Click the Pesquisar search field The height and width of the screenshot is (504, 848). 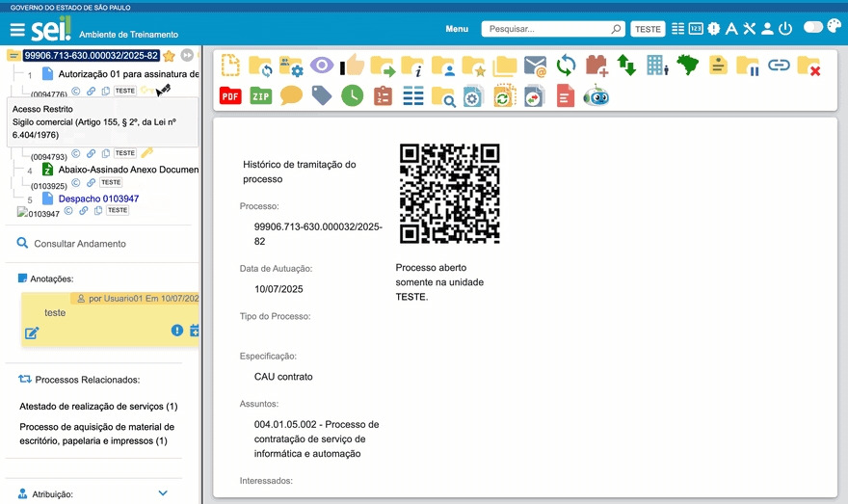[x=553, y=29]
